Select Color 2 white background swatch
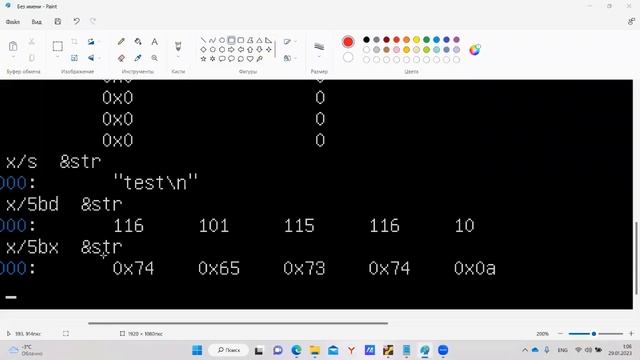Image resolution: width=640 pixels, height=360 pixels. pyautogui.click(x=348, y=58)
